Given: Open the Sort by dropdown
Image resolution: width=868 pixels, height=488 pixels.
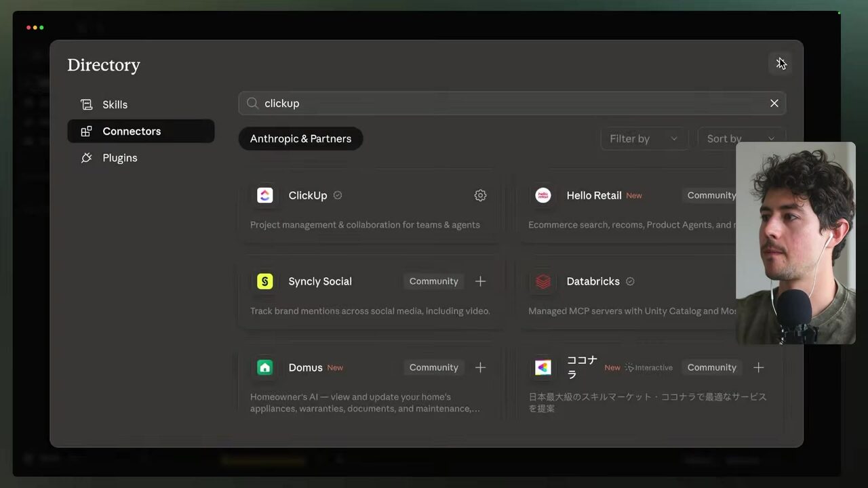Looking at the screenshot, I should (741, 138).
